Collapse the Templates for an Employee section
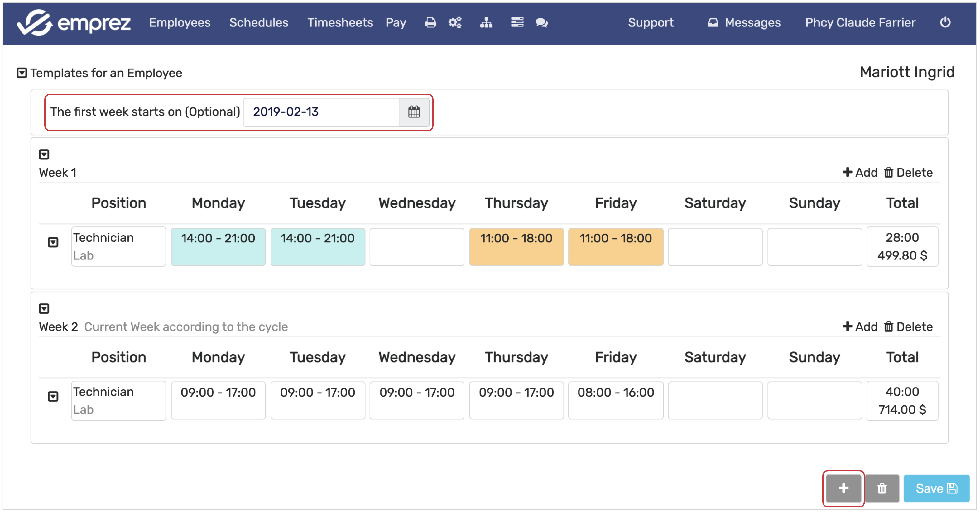 coord(22,73)
